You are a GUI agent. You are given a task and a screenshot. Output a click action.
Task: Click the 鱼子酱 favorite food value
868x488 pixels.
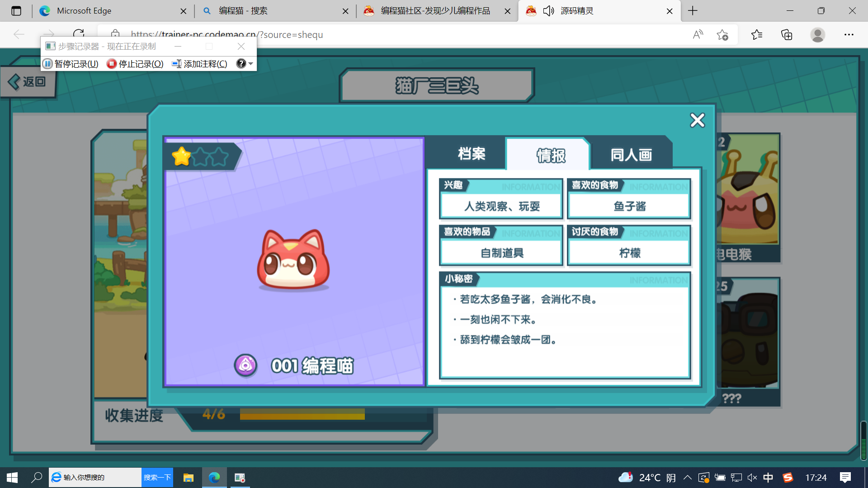(x=629, y=206)
